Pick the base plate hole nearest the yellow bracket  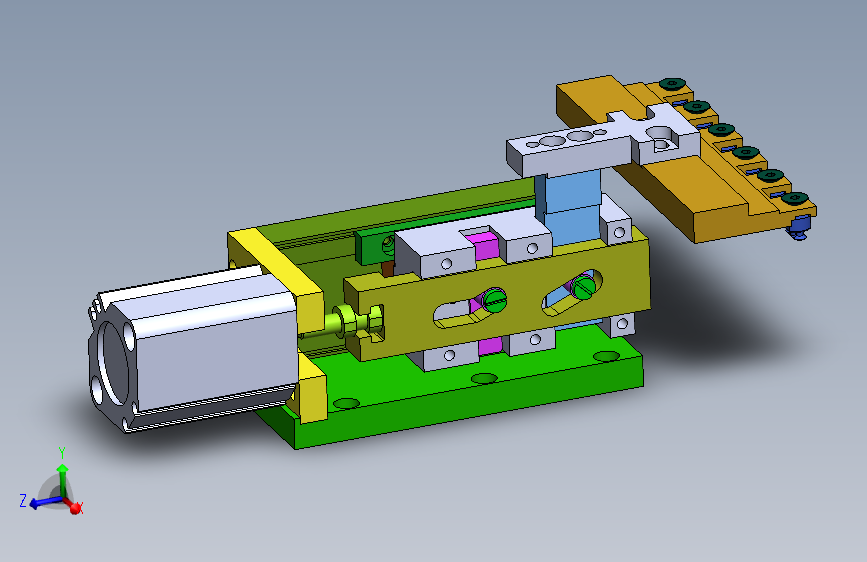tap(346, 403)
